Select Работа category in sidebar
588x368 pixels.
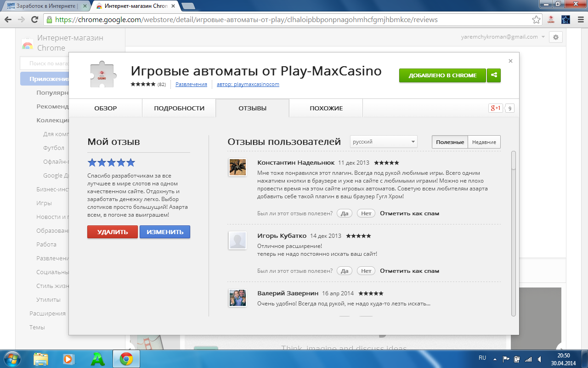[46, 244]
